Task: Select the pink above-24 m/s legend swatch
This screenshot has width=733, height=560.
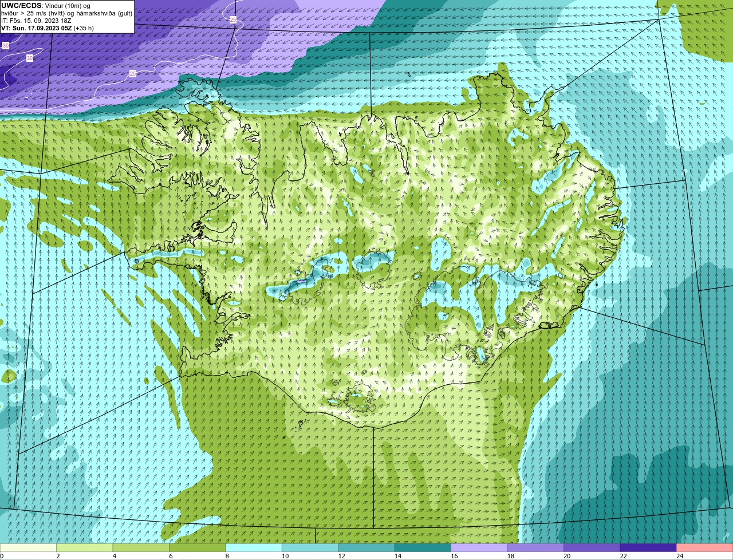Action: [705, 547]
